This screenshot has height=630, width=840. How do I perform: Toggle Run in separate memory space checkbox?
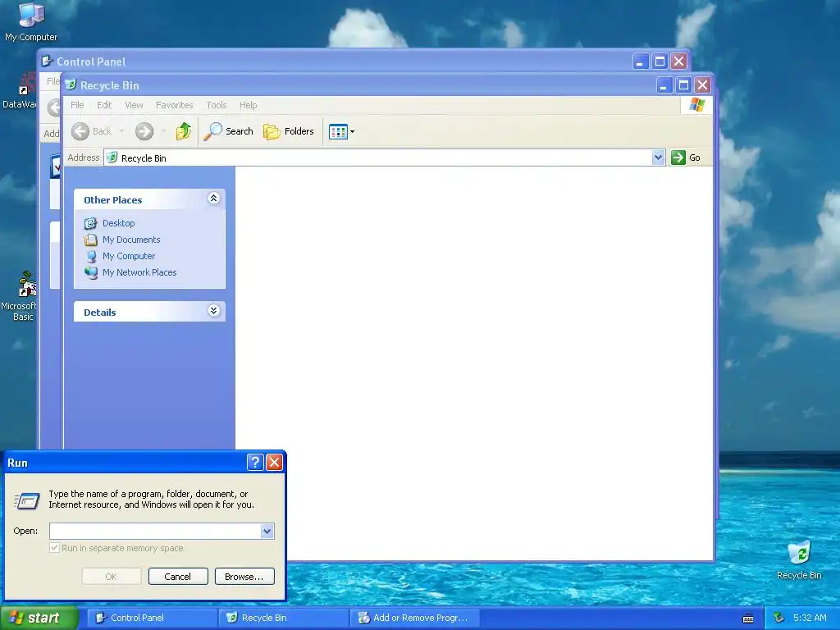(54, 547)
